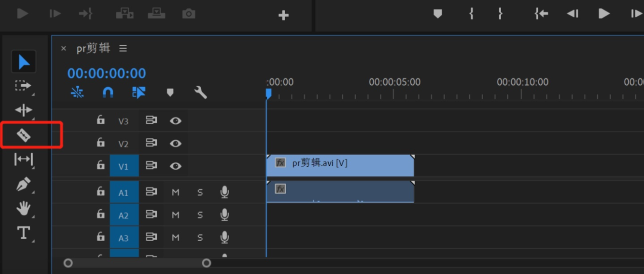Mute the A1 audio track
The height and width of the screenshot is (274, 644).
(x=175, y=192)
